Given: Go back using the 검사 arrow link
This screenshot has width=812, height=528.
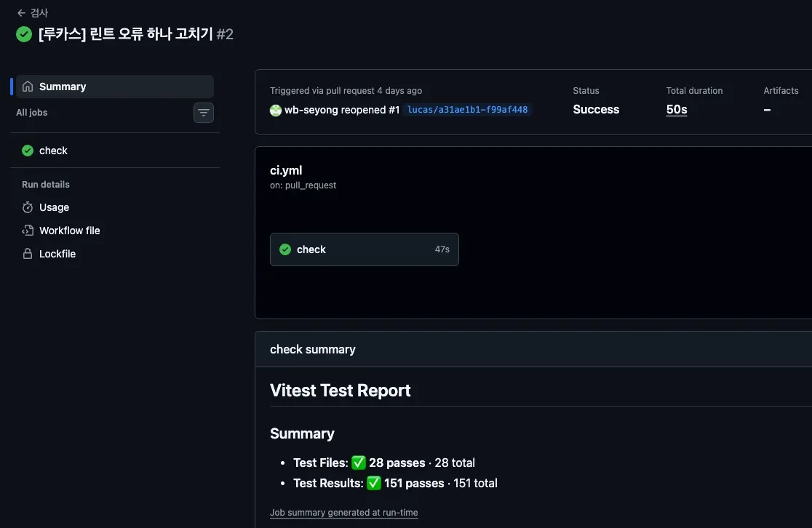Looking at the screenshot, I should click(x=32, y=13).
